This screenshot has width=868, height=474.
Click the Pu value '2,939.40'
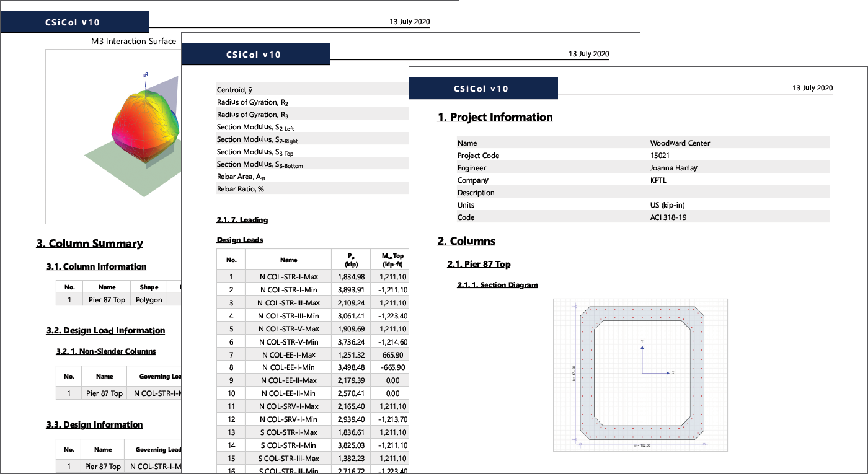coord(351,419)
